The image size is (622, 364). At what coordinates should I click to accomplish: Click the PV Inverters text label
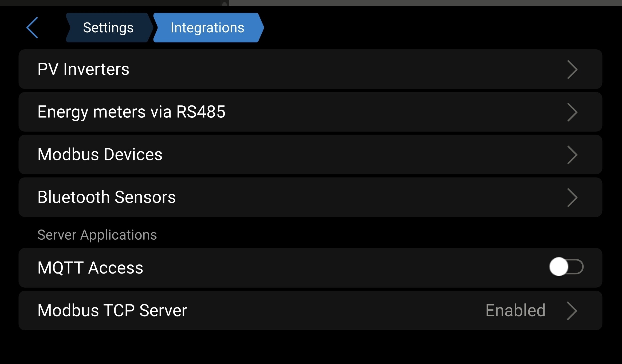[83, 69]
